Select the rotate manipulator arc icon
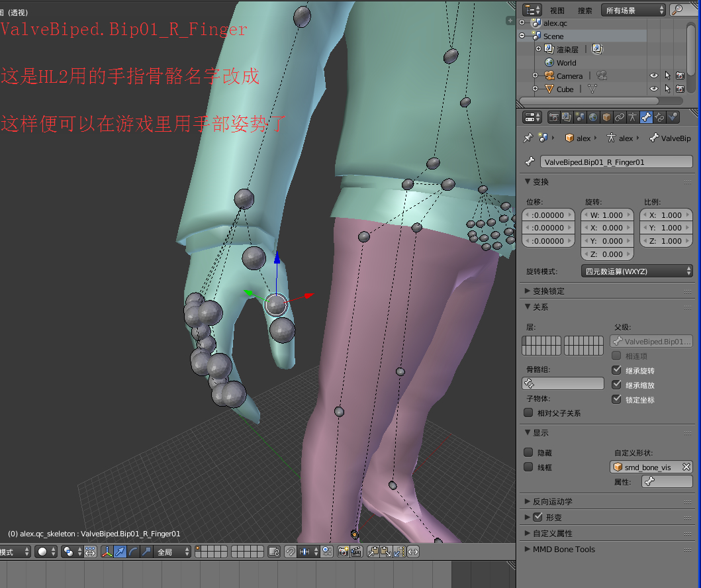701x588 pixels. (x=133, y=552)
